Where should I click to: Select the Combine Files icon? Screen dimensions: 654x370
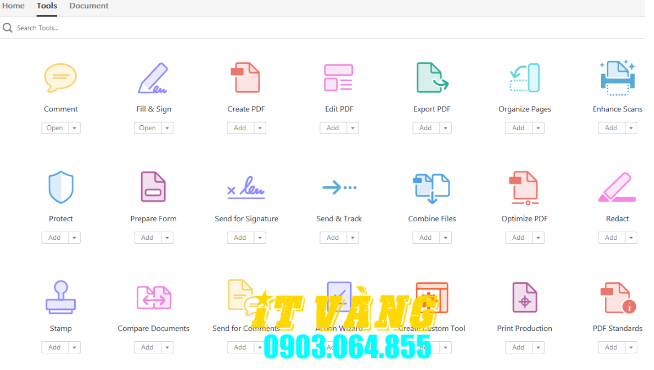click(x=432, y=189)
